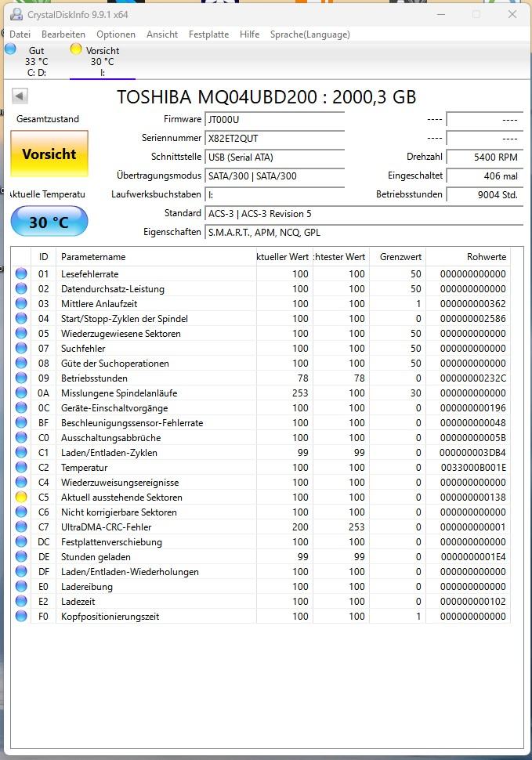The height and width of the screenshot is (760, 532).
Task: Click the blue status icon for UltraDMA-CRC-Fehler
Action: 21,527
